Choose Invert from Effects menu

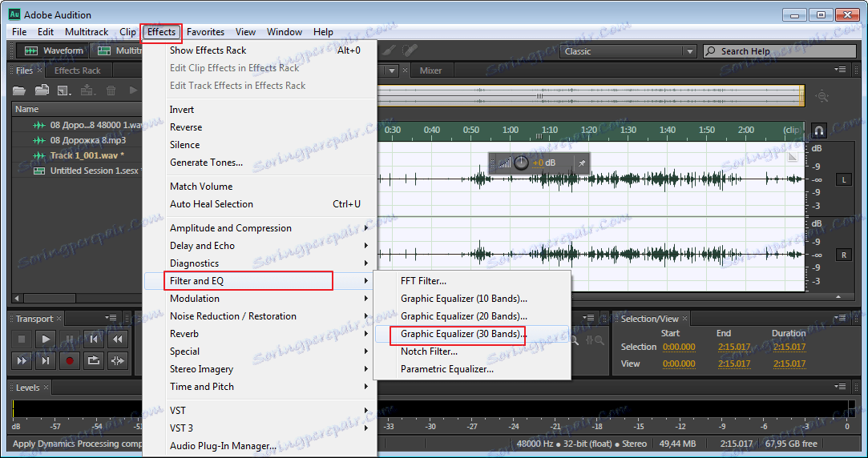(260, 110)
